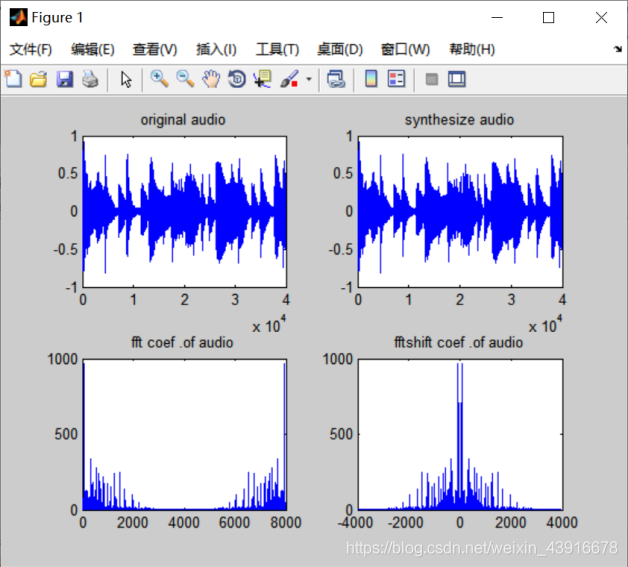Click the MATLAB logo in title bar
This screenshot has height=567, width=628.
click(x=18, y=17)
